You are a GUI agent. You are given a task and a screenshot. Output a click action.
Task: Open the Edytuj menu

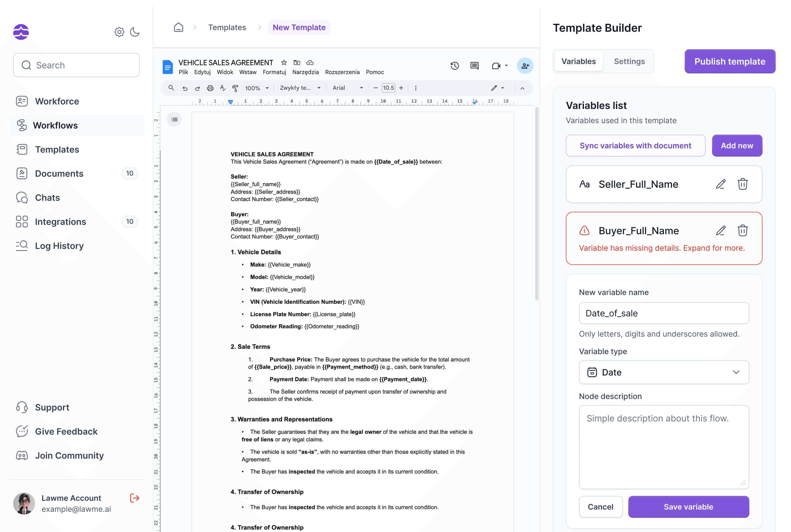202,72
